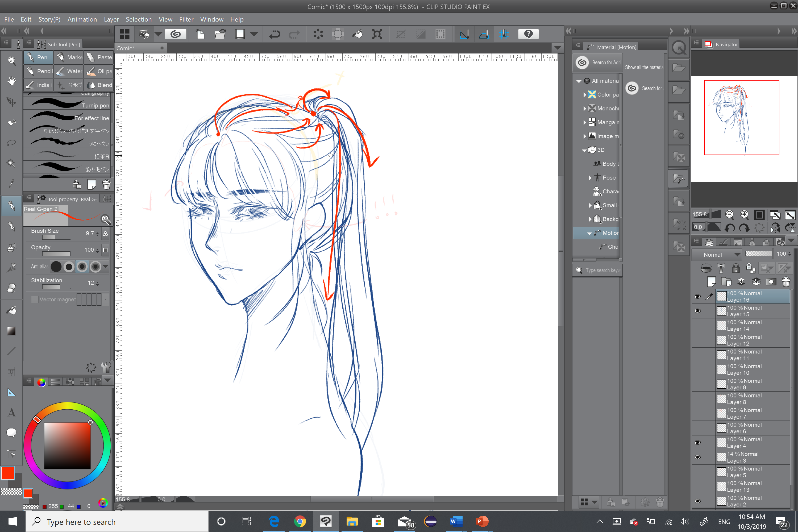The height and width of the screenshot is (532, 798).
Task: Select the Eraser tool in toolbar
Action: tap(11, 288)
